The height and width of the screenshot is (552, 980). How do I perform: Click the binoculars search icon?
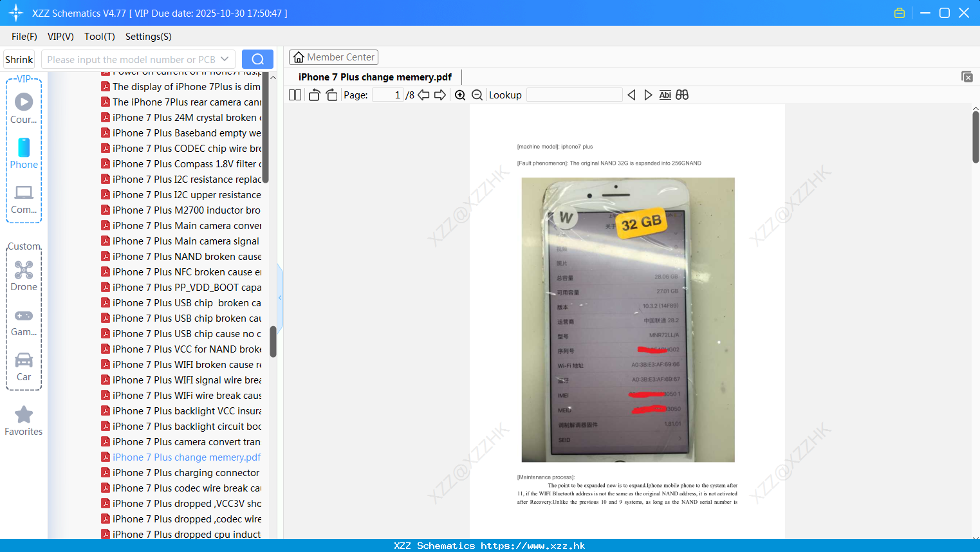[682, 95]
